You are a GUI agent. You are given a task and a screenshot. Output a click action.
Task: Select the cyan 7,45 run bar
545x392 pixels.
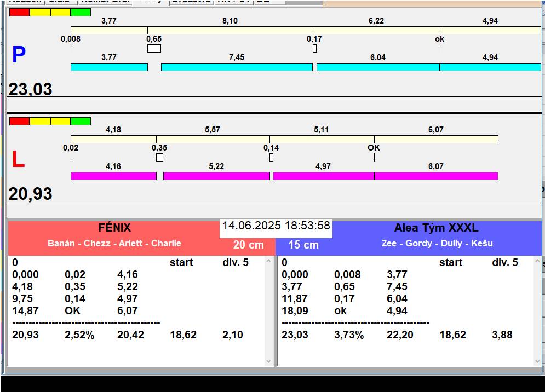(x=236, y=67)
